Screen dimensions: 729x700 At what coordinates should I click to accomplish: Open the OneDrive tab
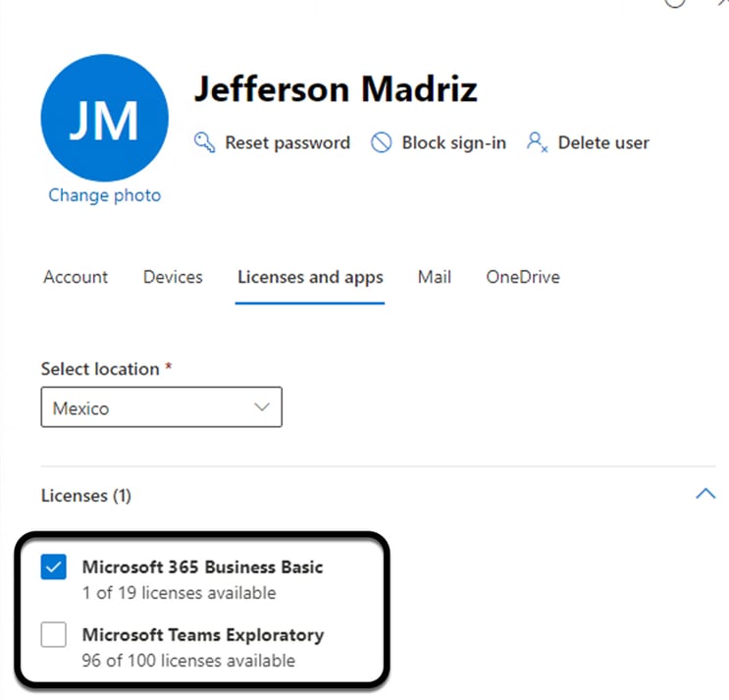pyautogui.click(x=523, y=277)
